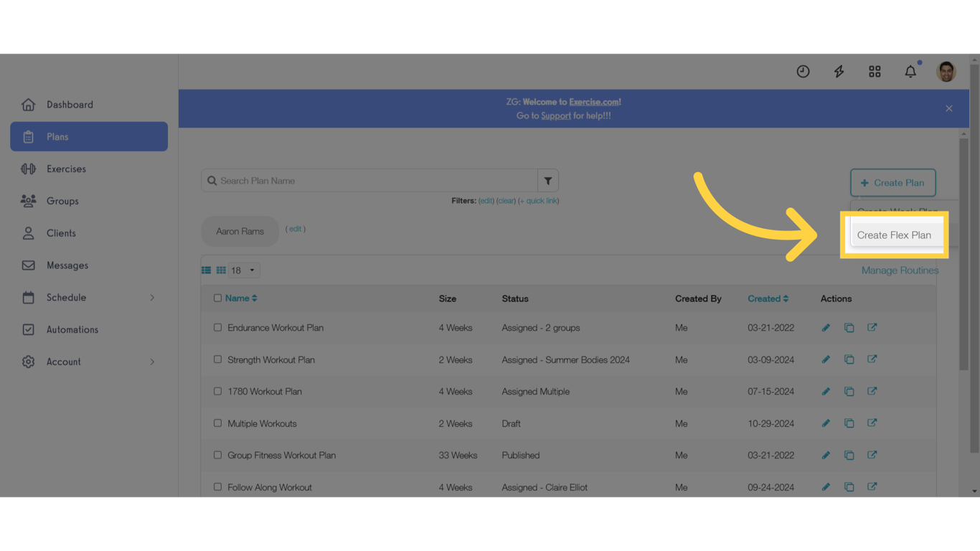This screenshot has width=980, height=551.
Task: Click the filter funnel icon
Action: 548,181
